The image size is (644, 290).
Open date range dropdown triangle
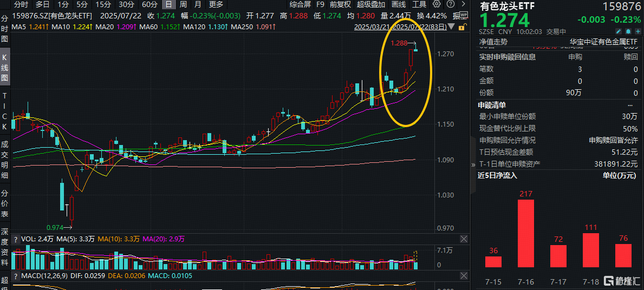tap(451, 27)
